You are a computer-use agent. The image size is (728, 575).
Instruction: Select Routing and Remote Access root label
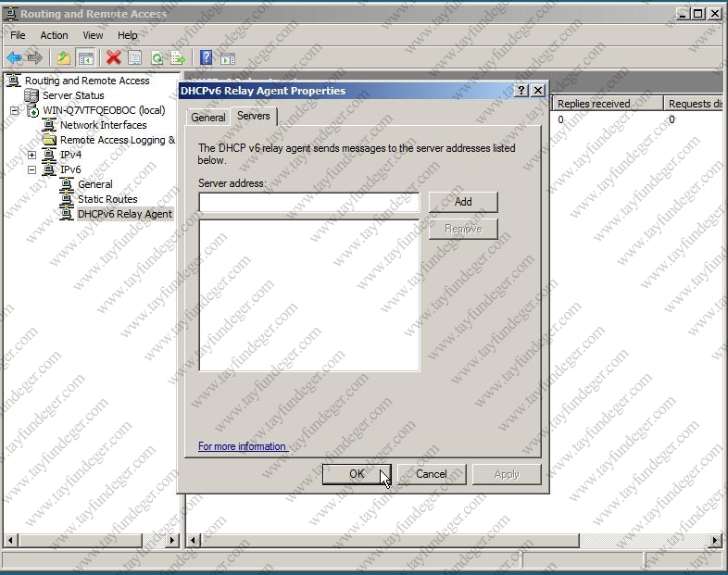pyautogui.click(x=87, y=81)
